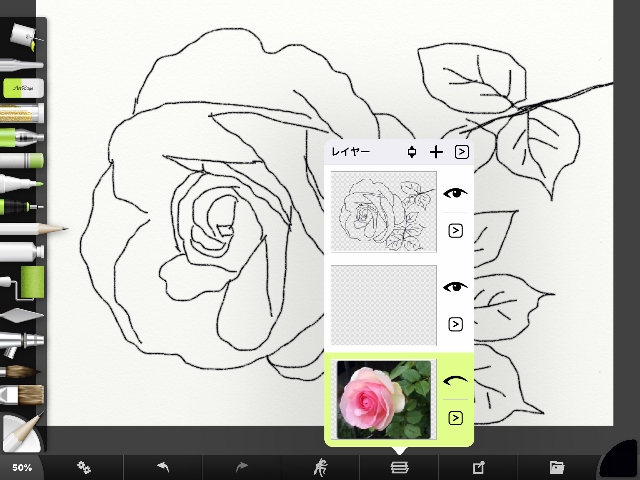Add a new layer with plus button
This screenshot has width=640, height=480.
point(436,152)
